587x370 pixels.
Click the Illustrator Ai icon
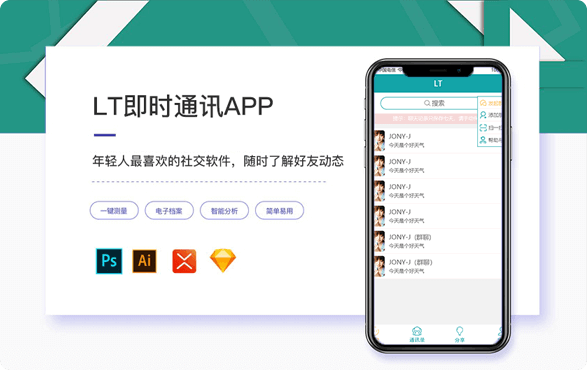pos(145,261)
